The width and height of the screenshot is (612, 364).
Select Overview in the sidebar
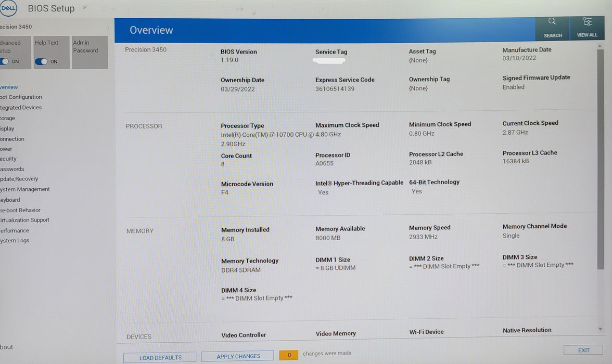click(9, 87)
